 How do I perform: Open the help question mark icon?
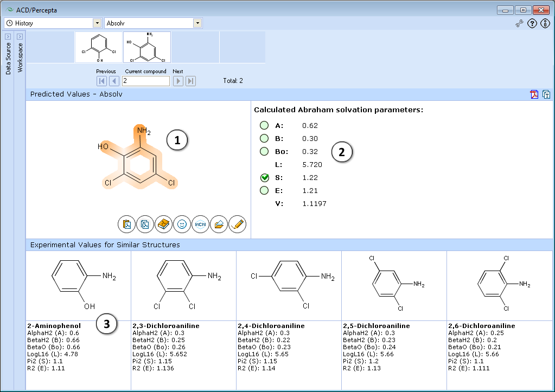532,23
